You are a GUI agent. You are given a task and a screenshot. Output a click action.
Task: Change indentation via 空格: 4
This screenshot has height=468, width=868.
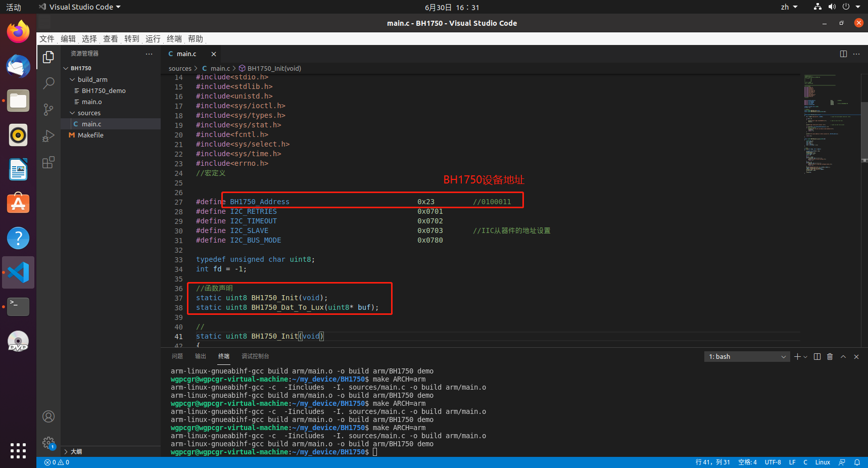[748, 462]
